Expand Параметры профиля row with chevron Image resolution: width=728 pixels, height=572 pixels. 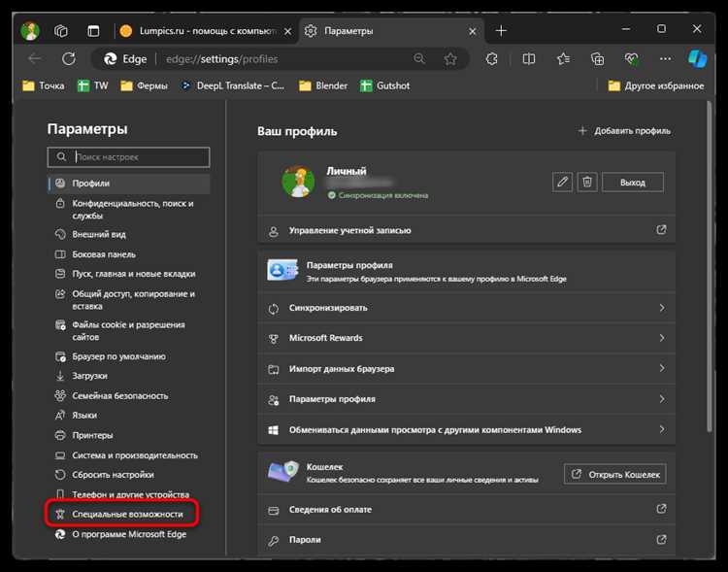(467, 399)
